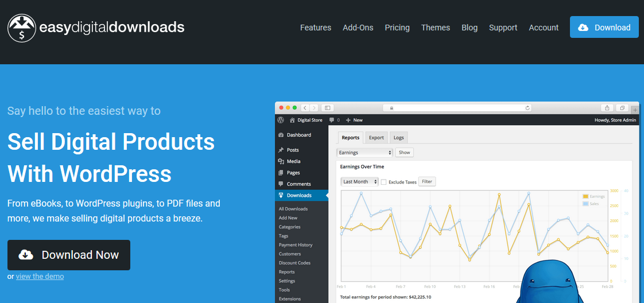Open the Earnings report type dropdown
The width and height of the screenshot is (644, 303).
coord(364,152)
